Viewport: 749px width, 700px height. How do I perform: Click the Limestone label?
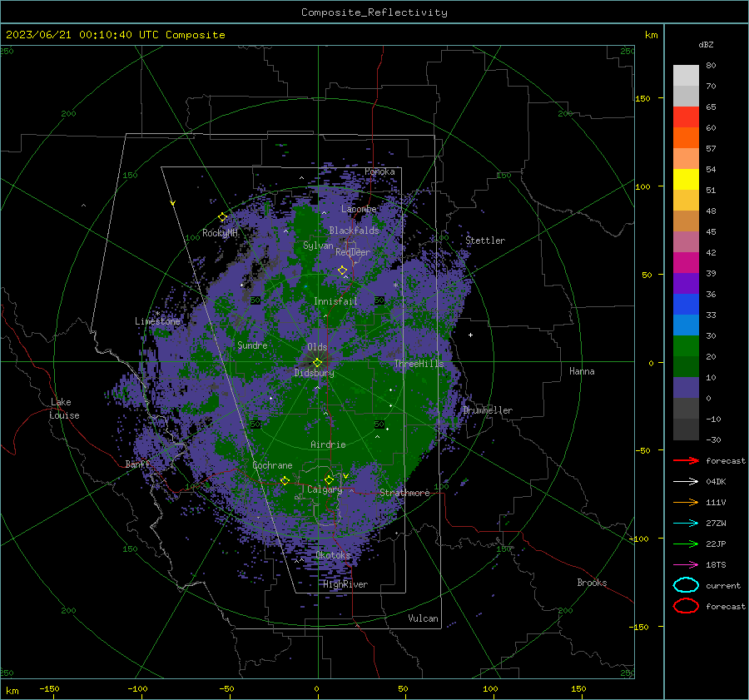click(157, 321)
